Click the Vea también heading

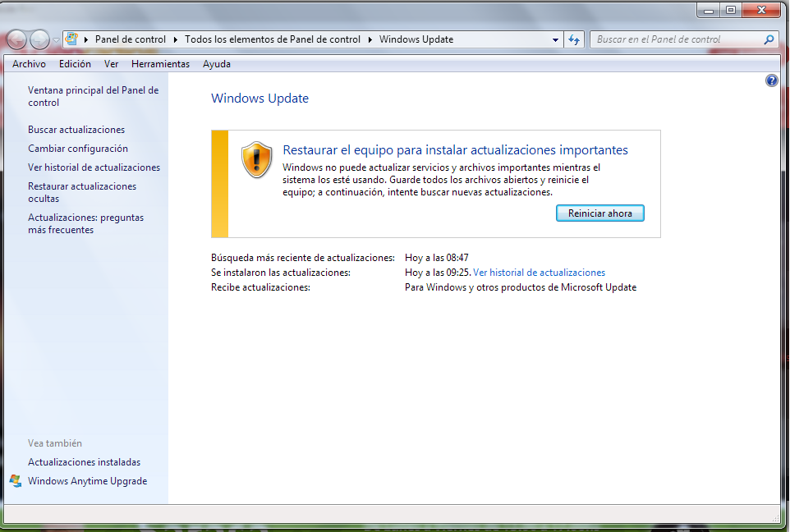coord(55,443)
